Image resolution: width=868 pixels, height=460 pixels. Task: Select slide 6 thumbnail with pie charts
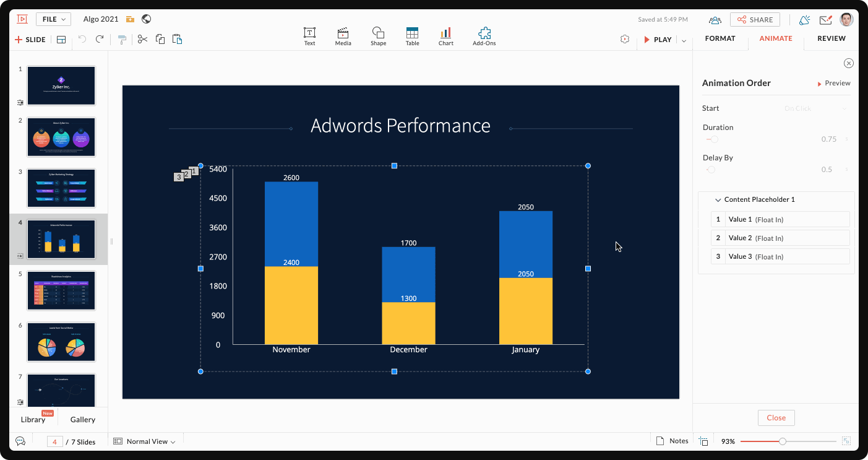(61, 342)
